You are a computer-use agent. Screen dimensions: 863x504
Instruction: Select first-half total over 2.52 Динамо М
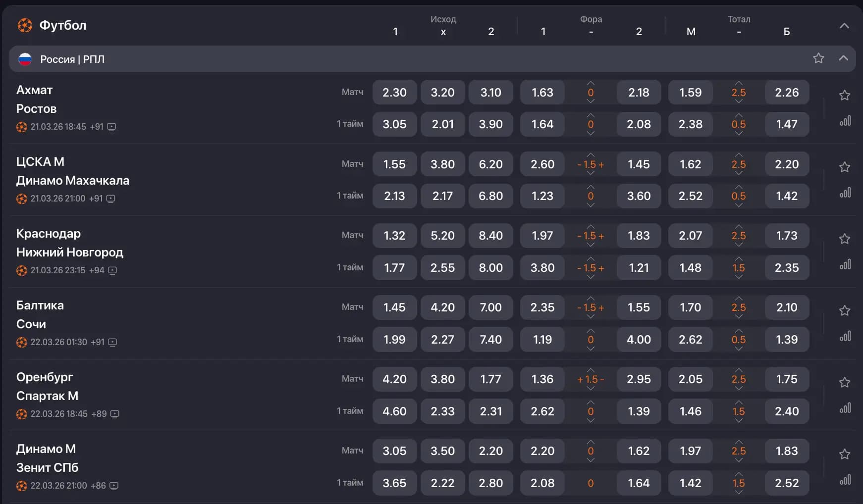coord(787,483)
